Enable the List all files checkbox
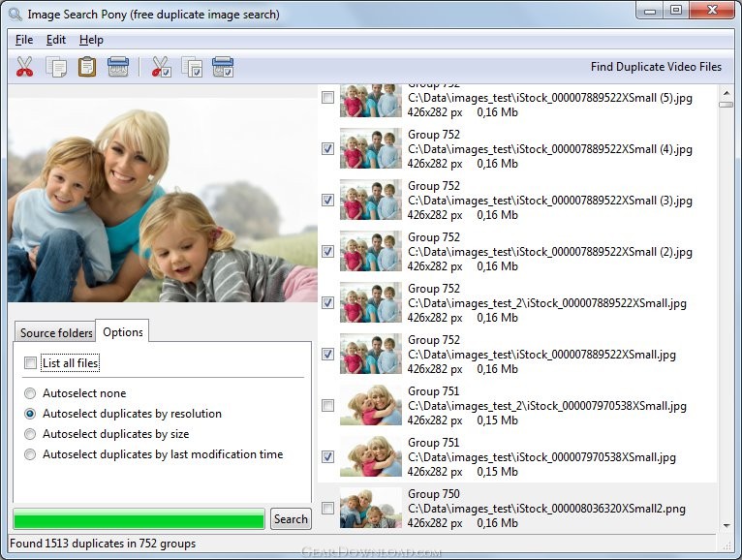The image size is (742, 560). pos(30,363)
